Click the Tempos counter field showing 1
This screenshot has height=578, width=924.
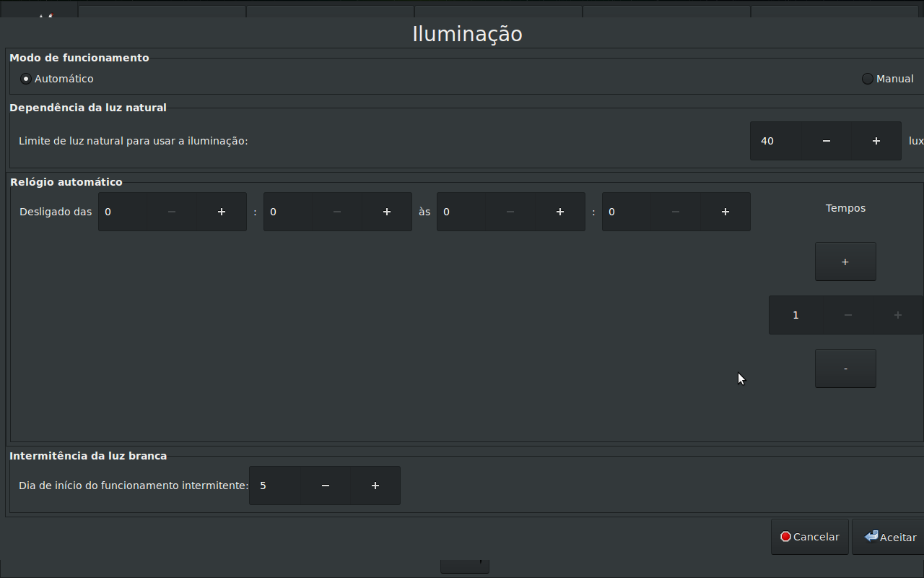796,315
